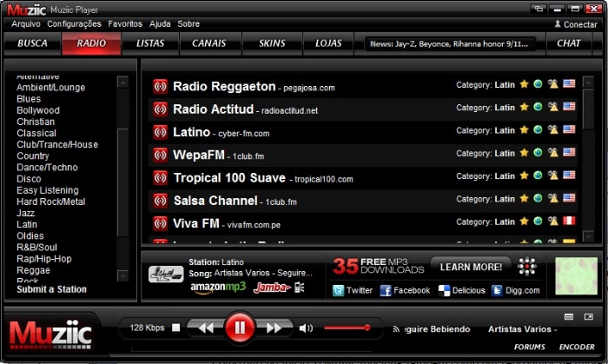Open the Arquivo menu

(26, 24)
